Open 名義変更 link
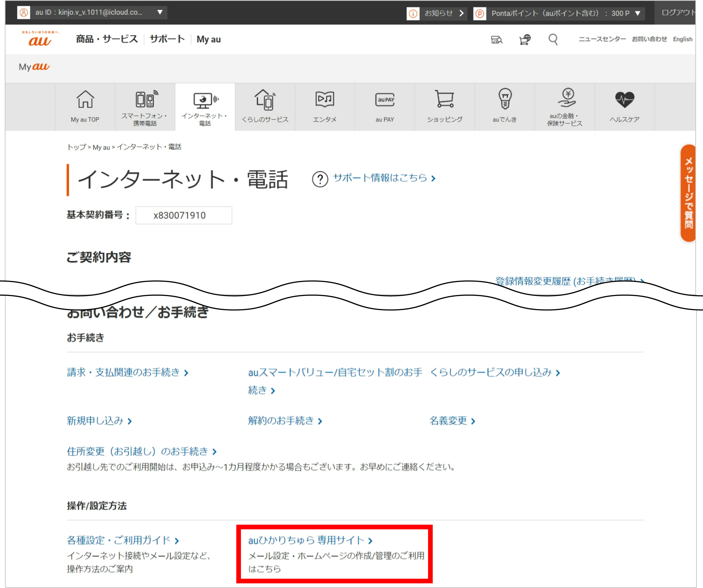 pyautogui.click(x=452, y=421)
